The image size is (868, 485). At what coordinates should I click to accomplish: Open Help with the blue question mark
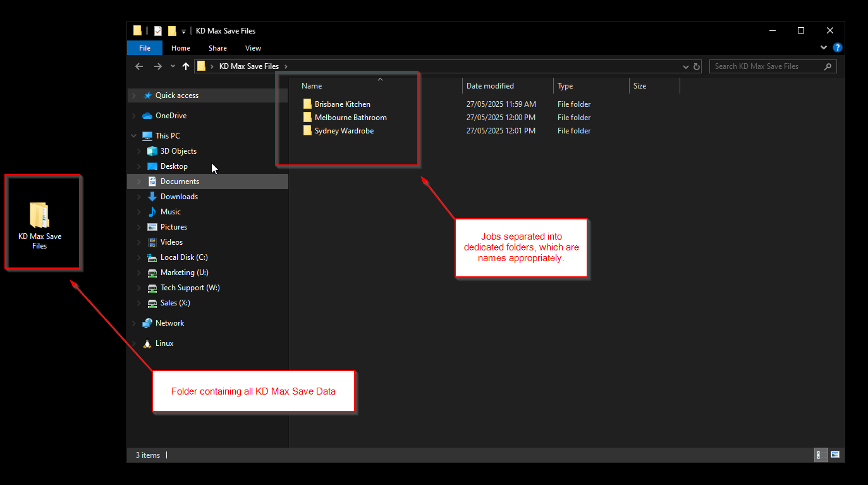(838, 47)
